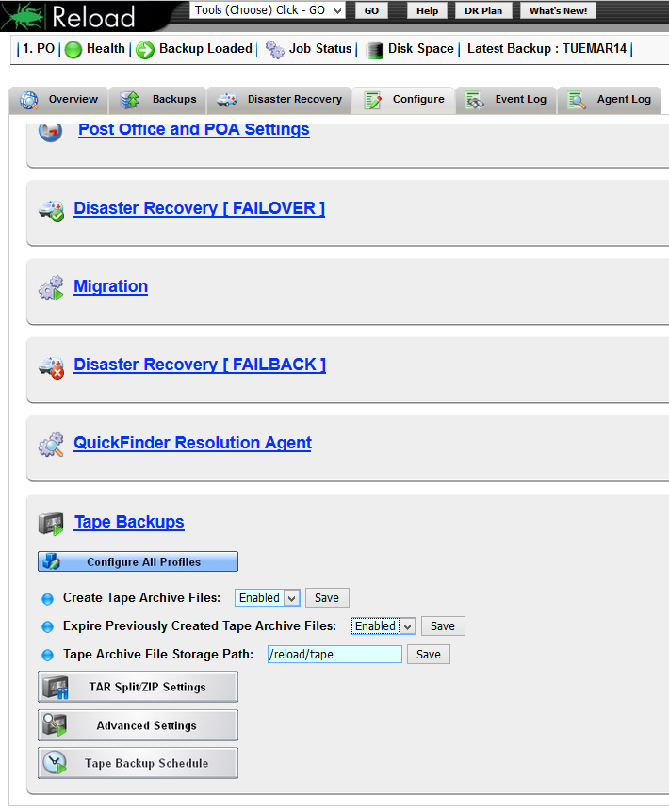Switch to the Backups tab
The height and width of the screenshot is (812, 669).
(x=158, y=100)
